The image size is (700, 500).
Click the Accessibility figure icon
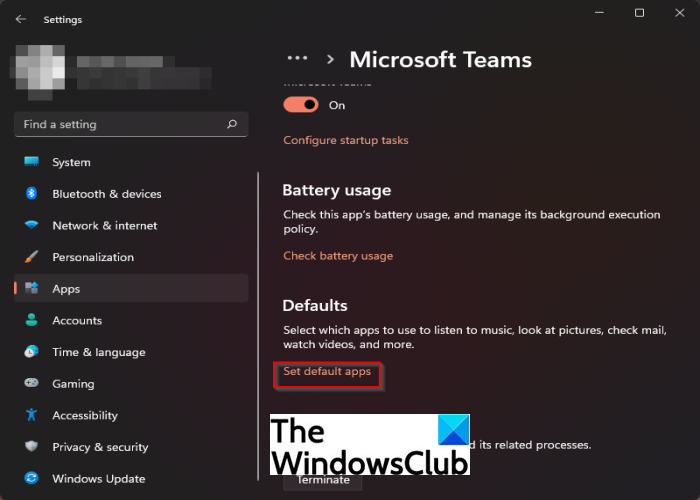tap(32, 415)
